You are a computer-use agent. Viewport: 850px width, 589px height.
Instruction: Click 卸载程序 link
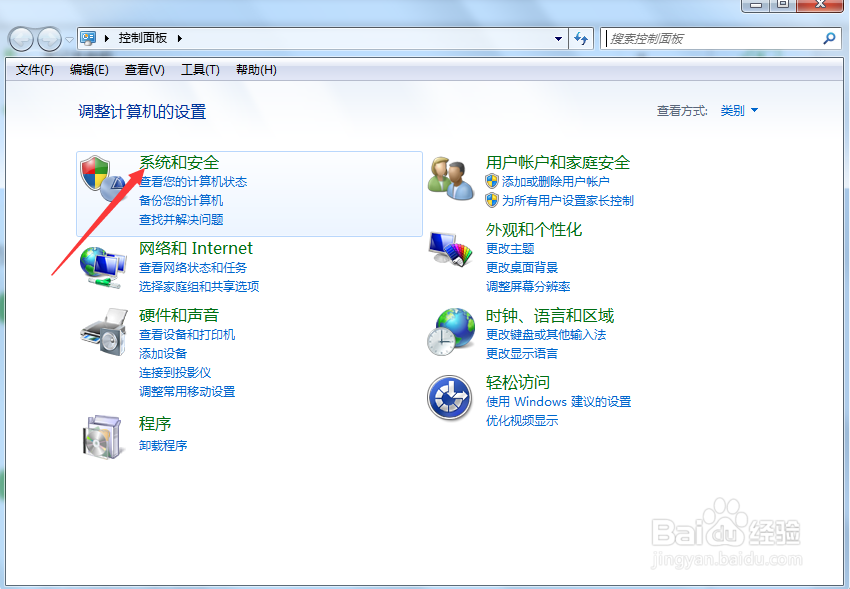coord(163,445)
